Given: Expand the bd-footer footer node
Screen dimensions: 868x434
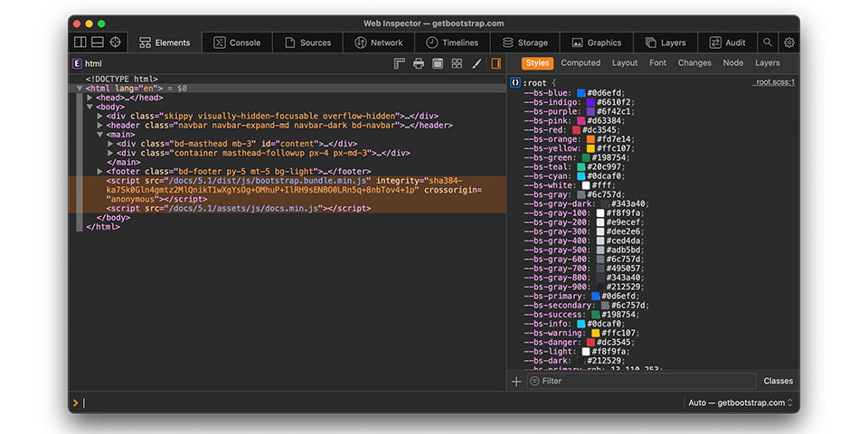Looking at the screenshot, I should pos(100,172).
